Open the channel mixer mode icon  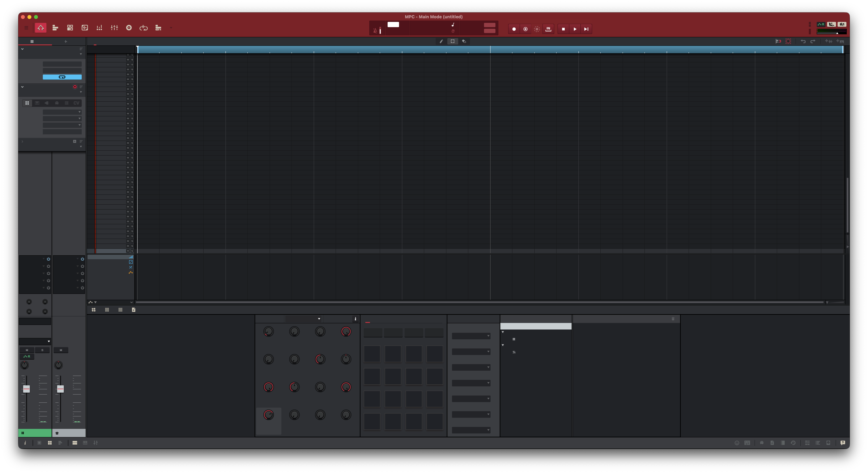click(114, 28)
